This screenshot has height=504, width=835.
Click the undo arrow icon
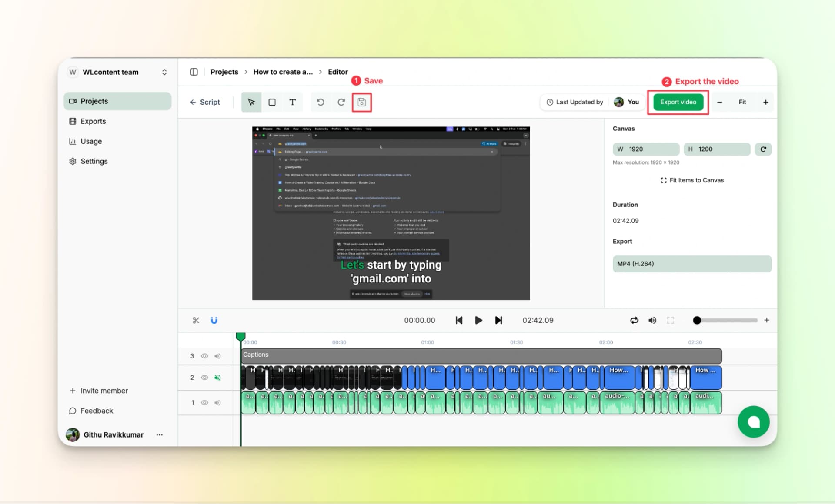pyautogui.click(x=321, y=102)
